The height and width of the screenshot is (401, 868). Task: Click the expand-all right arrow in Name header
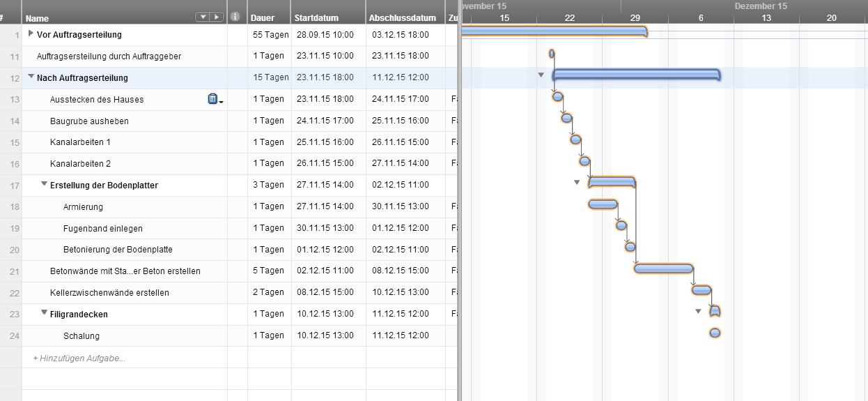[217, 17]
